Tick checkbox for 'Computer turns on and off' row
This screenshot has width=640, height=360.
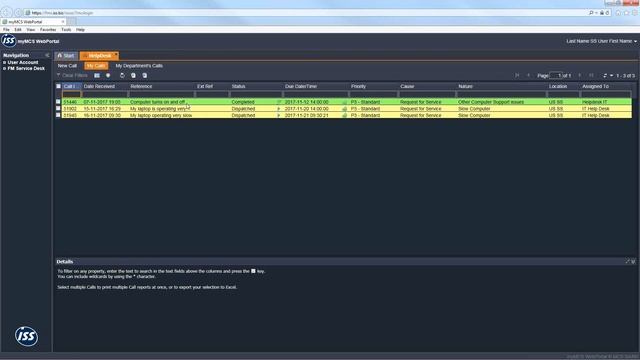[58, 102]
